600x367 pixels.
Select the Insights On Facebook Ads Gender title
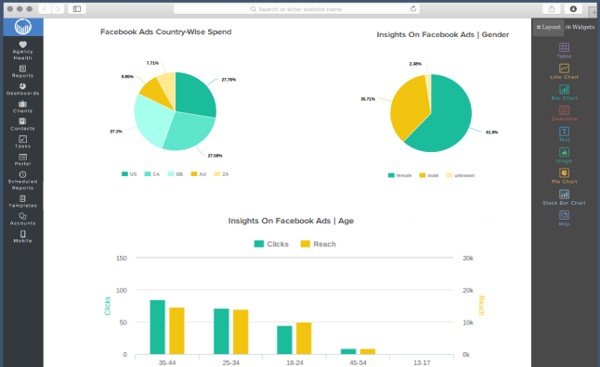(443, 34)
